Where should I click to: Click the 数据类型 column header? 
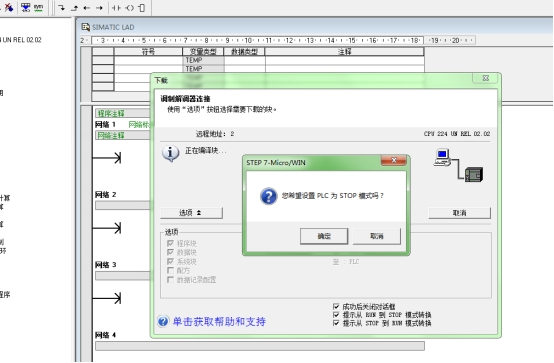click(x=244, y=52)
